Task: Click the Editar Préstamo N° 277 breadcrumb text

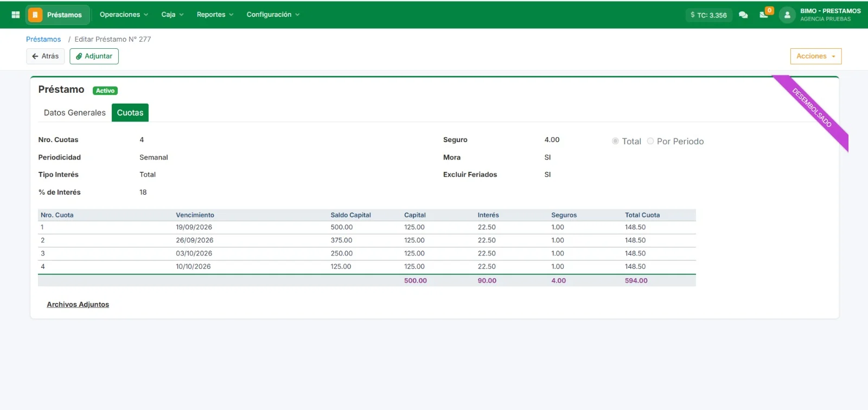Action: [113, 40]
